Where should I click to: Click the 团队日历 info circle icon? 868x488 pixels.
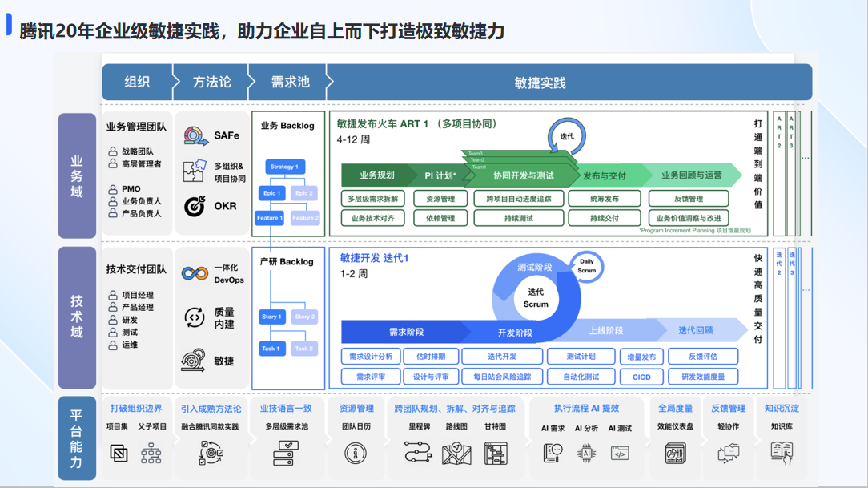[356, 453]
